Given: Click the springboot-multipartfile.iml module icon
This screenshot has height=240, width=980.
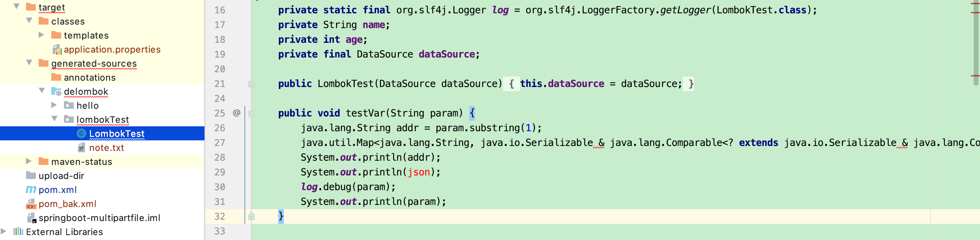Looking at the screenshot, I should coord(31,218).
